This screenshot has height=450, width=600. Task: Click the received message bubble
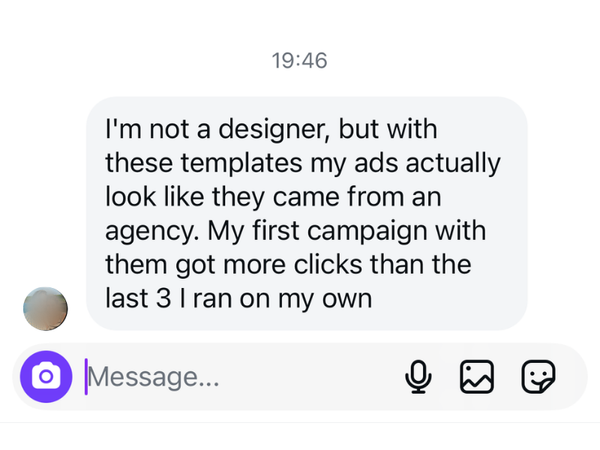click(306, 214)
